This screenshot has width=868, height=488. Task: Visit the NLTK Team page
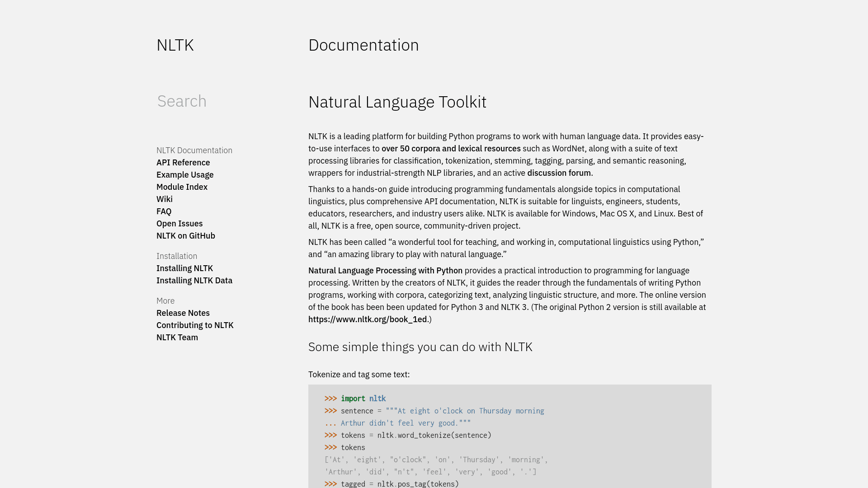point(177,338)
